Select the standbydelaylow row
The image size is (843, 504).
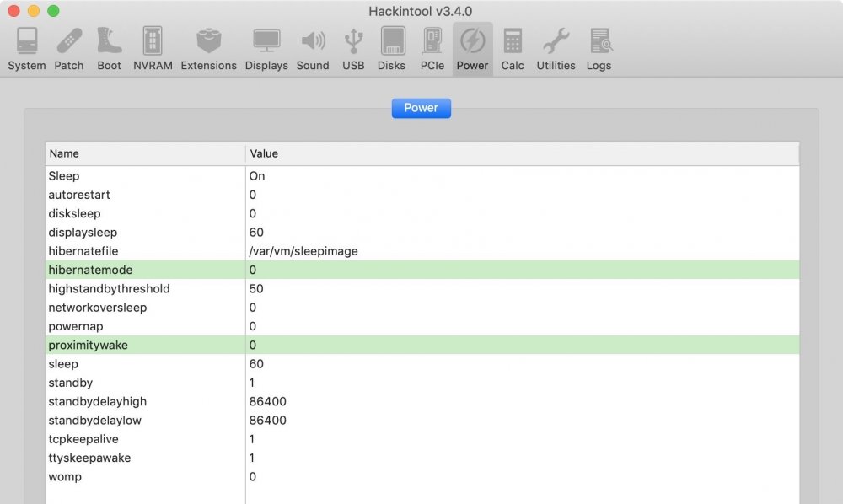point(422,421)
